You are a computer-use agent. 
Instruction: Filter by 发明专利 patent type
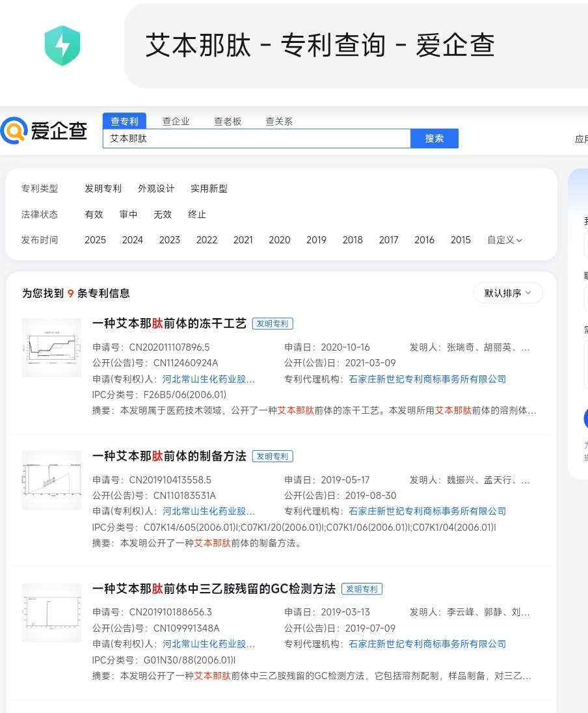pos(103,188)
